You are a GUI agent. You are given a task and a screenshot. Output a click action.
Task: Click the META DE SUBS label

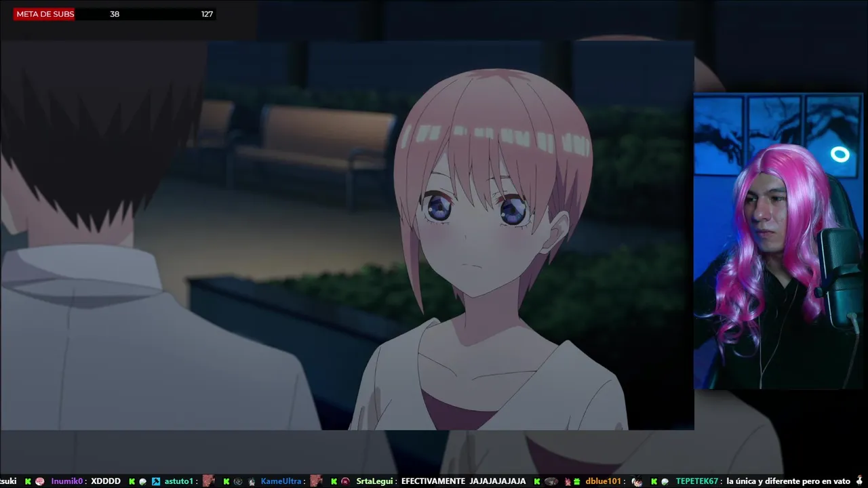click(45, 14)
